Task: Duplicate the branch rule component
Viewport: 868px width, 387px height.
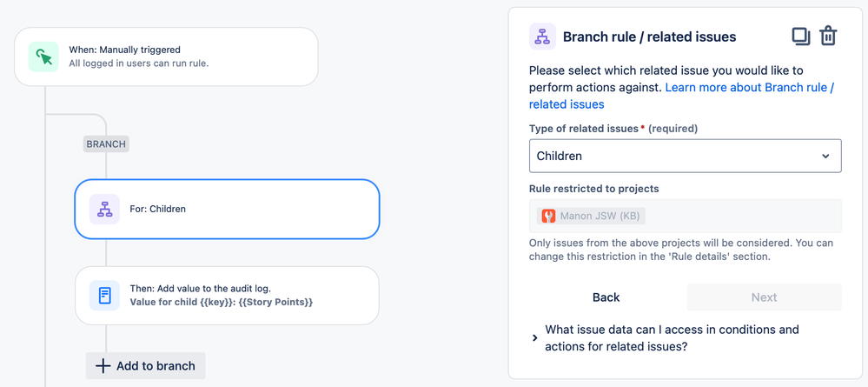Action: click(800, 36)
